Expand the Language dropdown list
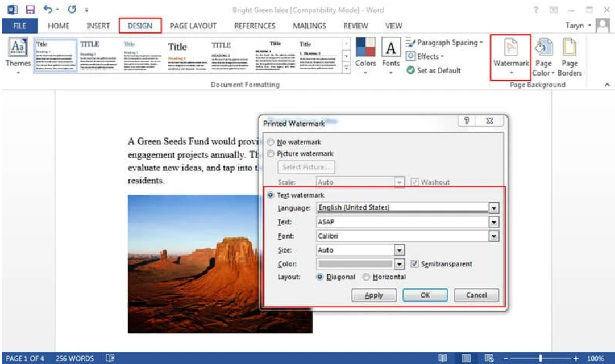The image size is (615, 364). click(x=493, y=208)
